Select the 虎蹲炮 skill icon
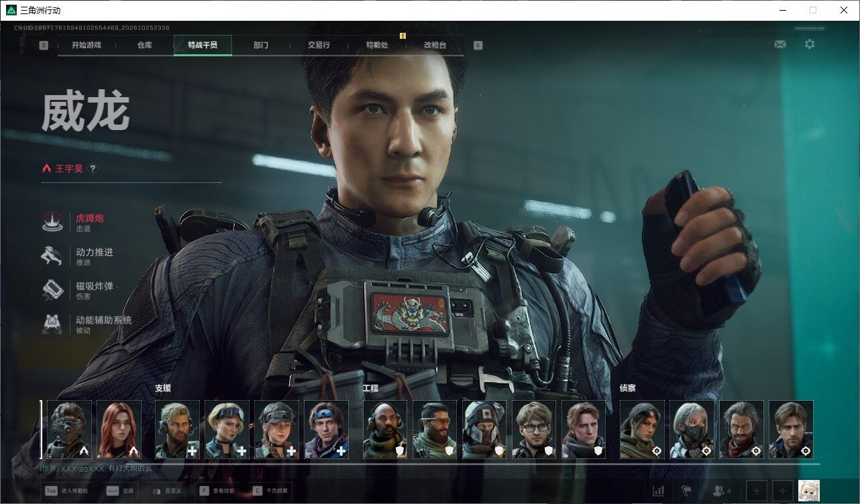This screenshot has width=860, height=504. (52, 222)
